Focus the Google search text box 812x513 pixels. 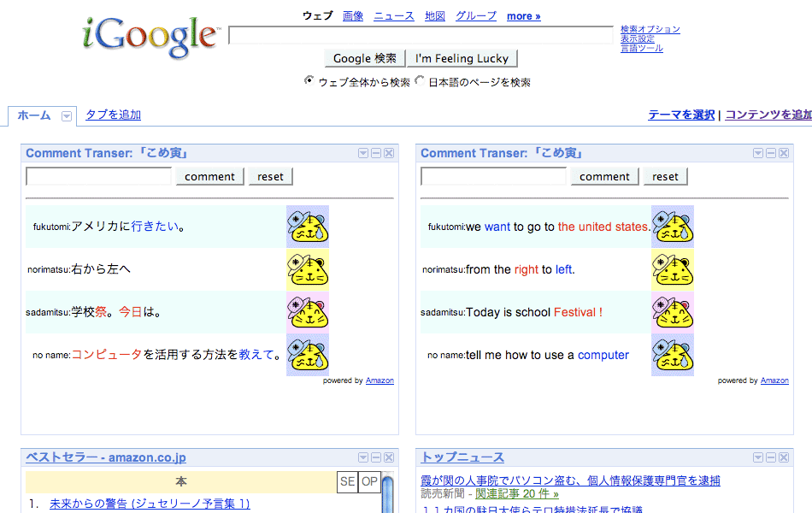pyautogui.click(x=421, y=35)
